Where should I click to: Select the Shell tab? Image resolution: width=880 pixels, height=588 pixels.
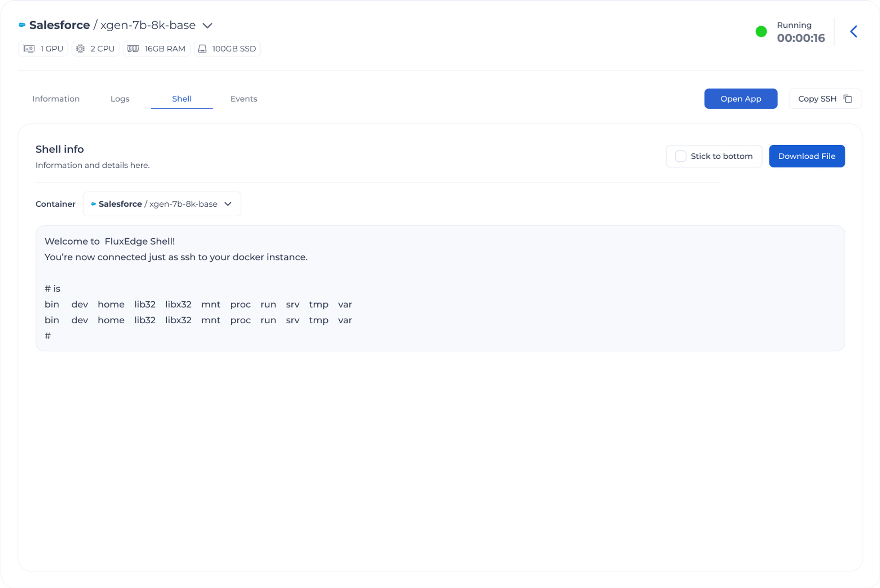182,99
